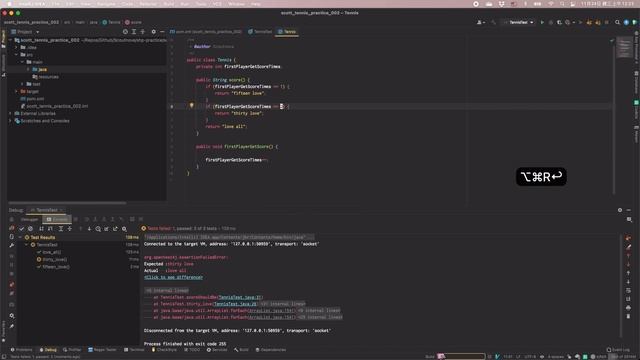Image resolution: width=640 pixels, height=360 pixels.
Task: Click the Build hammer icon in toolbar
Action: pos(493,22)
